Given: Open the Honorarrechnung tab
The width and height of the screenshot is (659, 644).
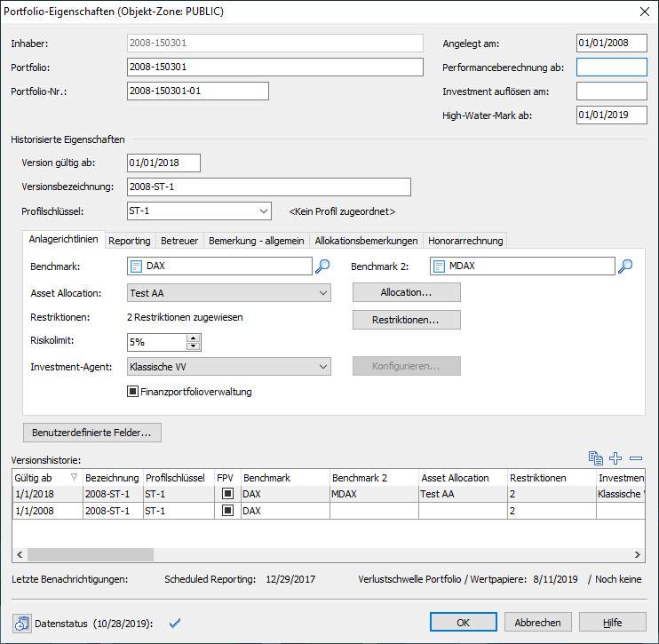Looking at the screenshot, I should pyautogui.click(x=465, y=240).
